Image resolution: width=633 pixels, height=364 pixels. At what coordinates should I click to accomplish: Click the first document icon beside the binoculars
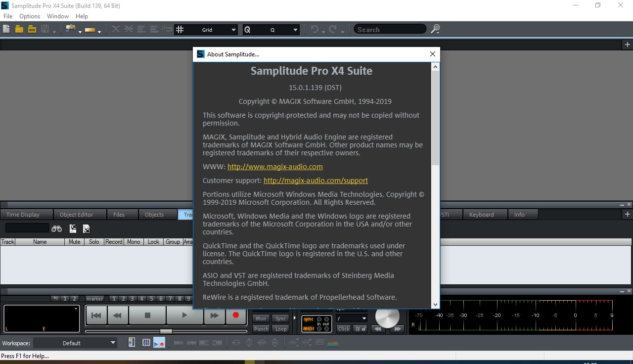coord(73,228)
